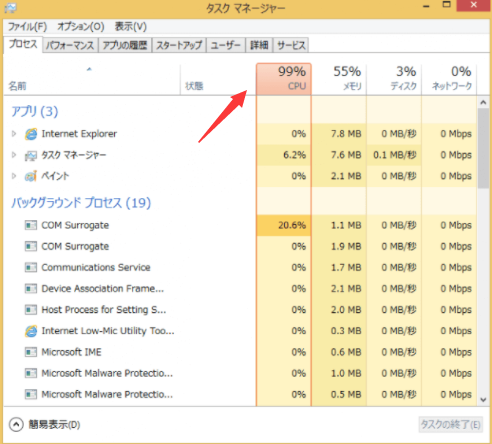This screenshot has height=444, width=492.
Task: Click the COM Surrogate icon with 20.6% CPU
Action: pos(31,225)
